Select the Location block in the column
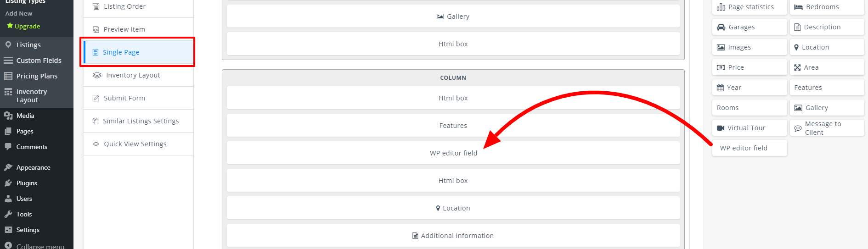The width and height of the screenshot is (868, 249). pyautogui.click(x=453, y=208)
